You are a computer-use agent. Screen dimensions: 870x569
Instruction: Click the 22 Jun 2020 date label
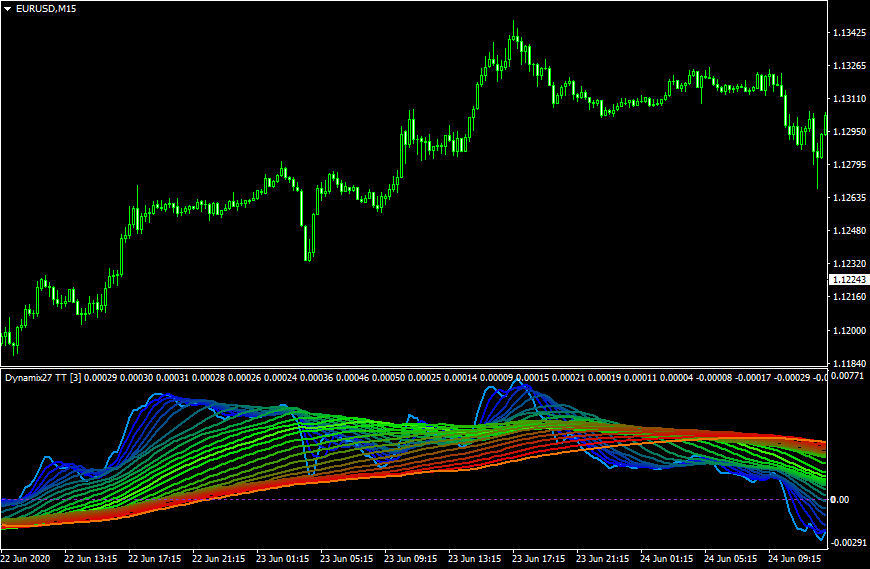click(x=27, y=558)
